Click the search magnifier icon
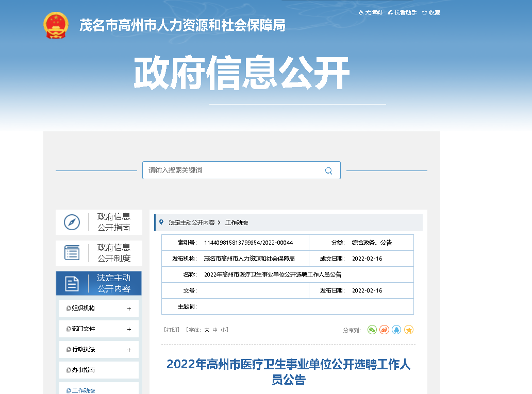Image resolution: width=532 pixels, height=394 pixels. (328, 170)
